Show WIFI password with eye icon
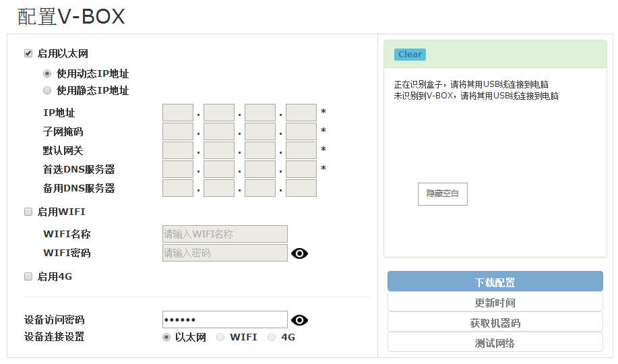 (x=299, y=253)
